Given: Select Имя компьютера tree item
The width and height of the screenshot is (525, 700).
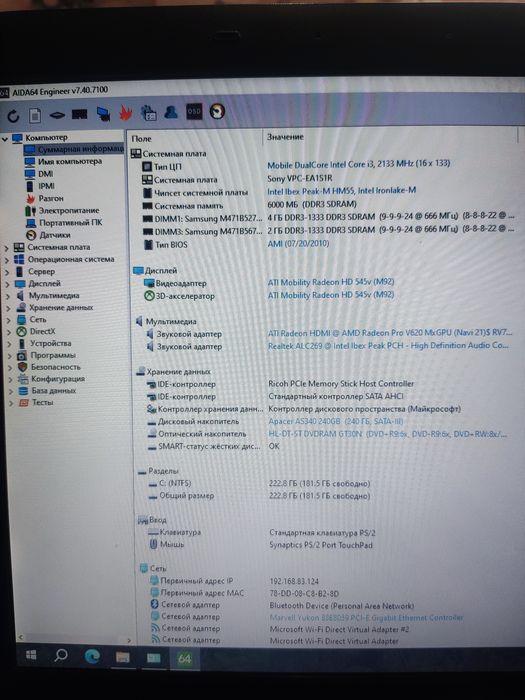Looking at the screenshot, I should (70, 161).
